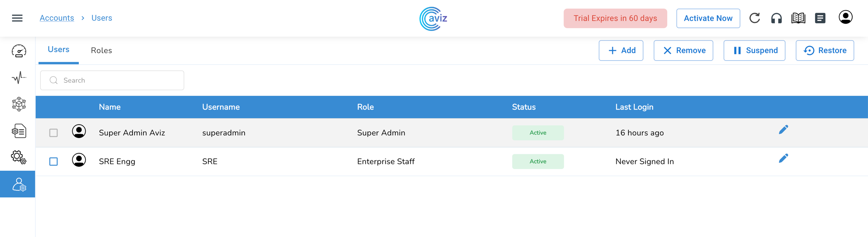
Task: Click the Add user button
Action: tap(621, 50)
